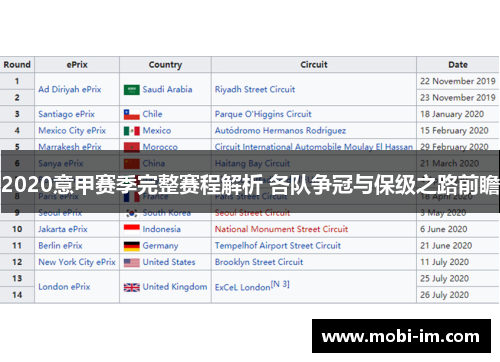
Task: Open the Autódromo Hermanos Rodríguez link
Action: [280, 130]
